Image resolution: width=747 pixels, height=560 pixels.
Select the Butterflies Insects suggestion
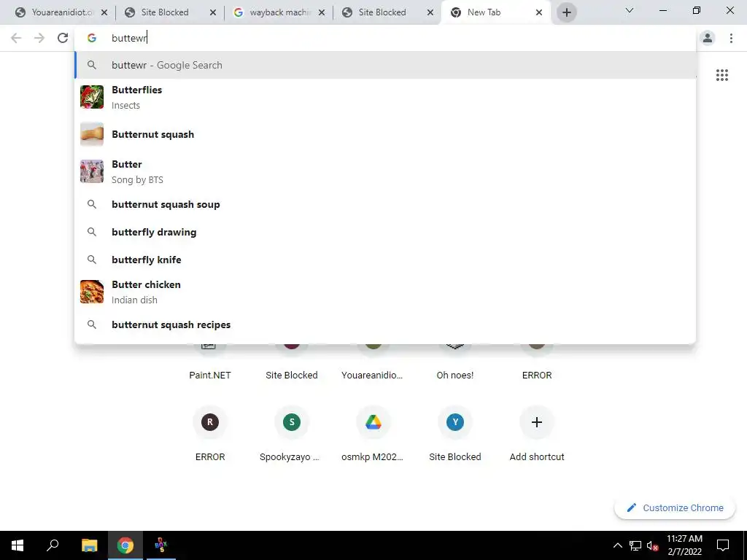pyautogui.click(x=385, y=97)
